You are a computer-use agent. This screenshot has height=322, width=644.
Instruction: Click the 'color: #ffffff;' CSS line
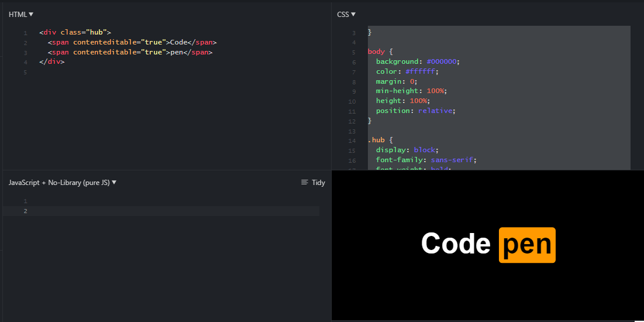(x=407, y=71)
